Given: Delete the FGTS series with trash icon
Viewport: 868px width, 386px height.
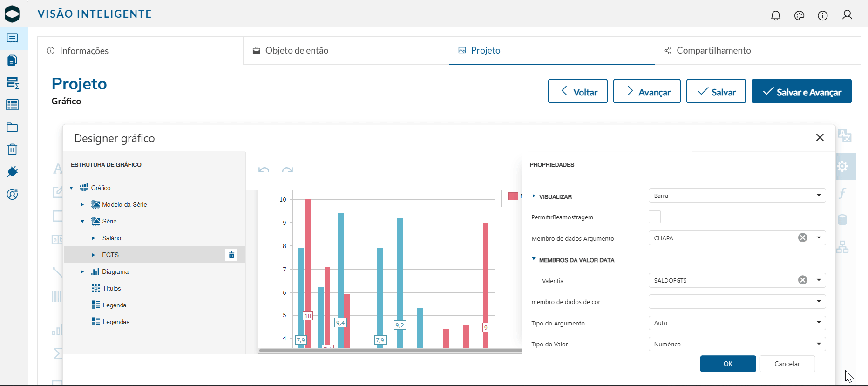Looking at the screenshot, I should [x=231, y=255].
